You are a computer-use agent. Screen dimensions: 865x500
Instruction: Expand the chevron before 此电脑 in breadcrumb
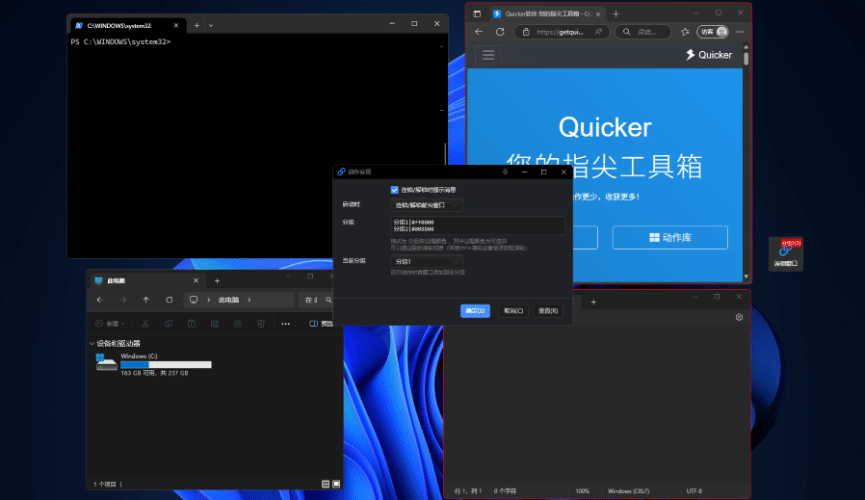coord(209,300)
